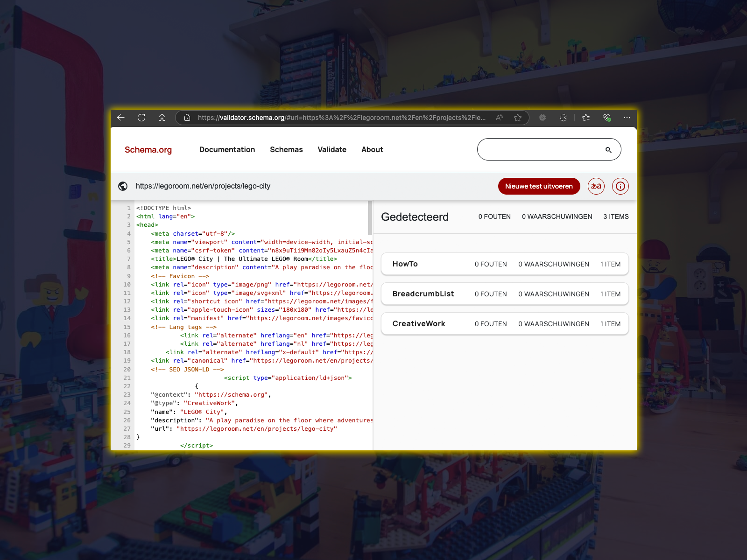
Task: Click the search magnifier icon
Action: [x=608, y=150]
